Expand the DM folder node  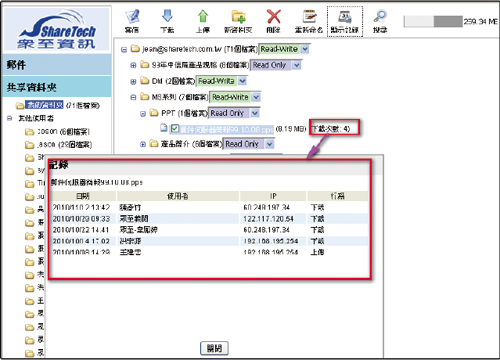pyautogui.click(x=133, y=81)
